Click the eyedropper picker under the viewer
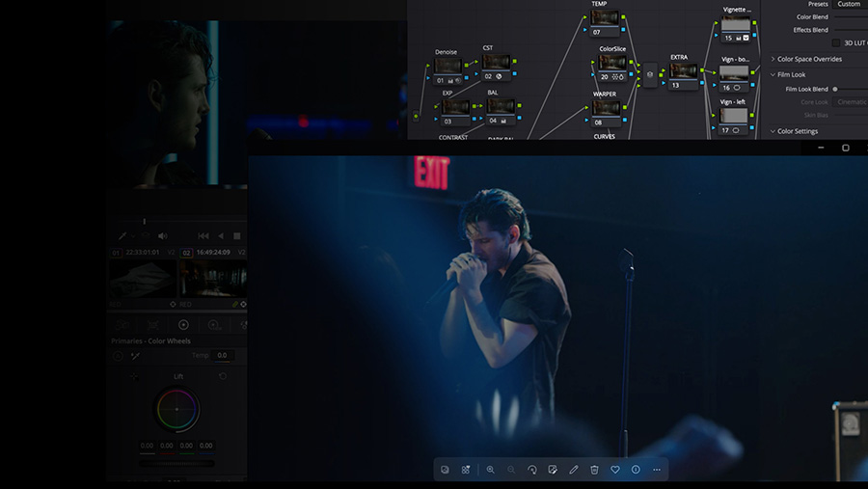The width and height of the screenshot is (868, 489). [x=122, y=236]
